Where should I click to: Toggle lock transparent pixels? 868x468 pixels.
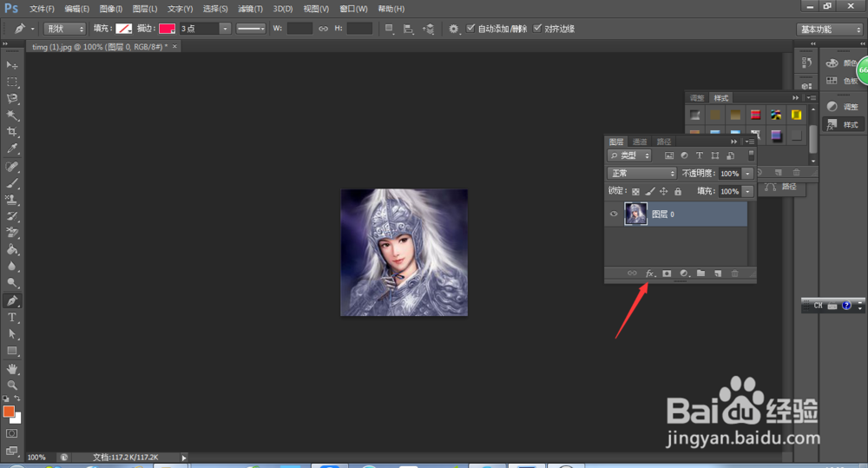point(635,192)
